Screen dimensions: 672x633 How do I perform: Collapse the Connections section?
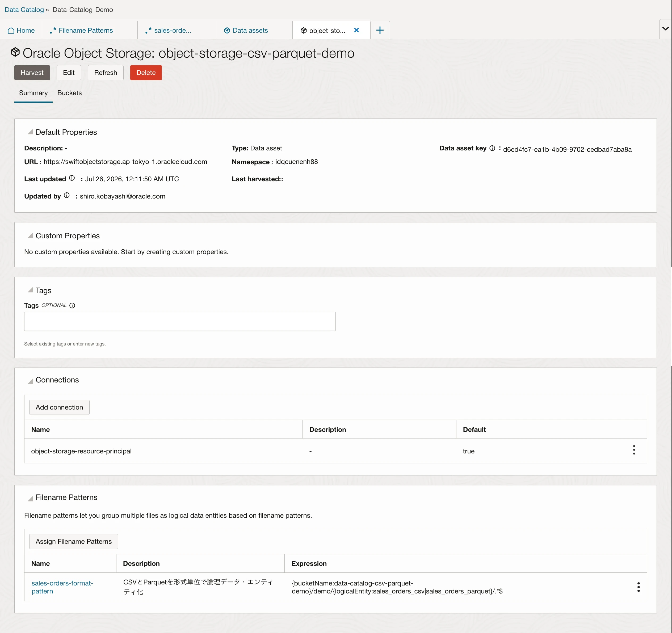click(x=30, y=381)
